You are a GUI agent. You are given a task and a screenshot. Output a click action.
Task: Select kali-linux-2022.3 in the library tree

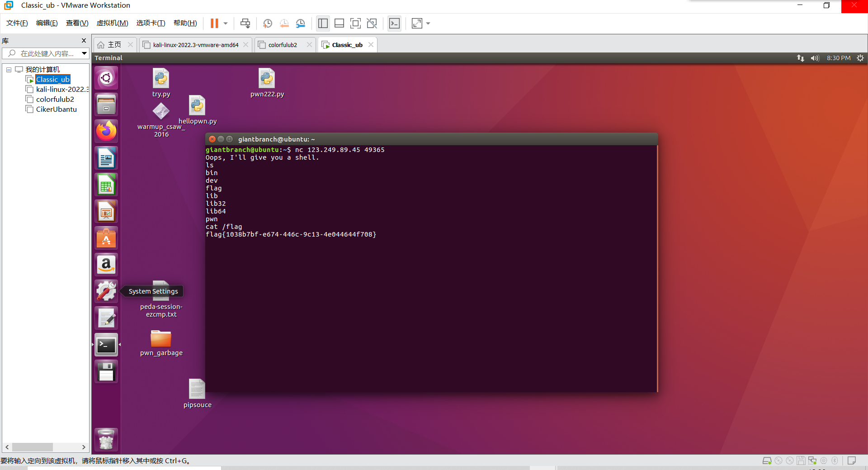coord(62,89)
